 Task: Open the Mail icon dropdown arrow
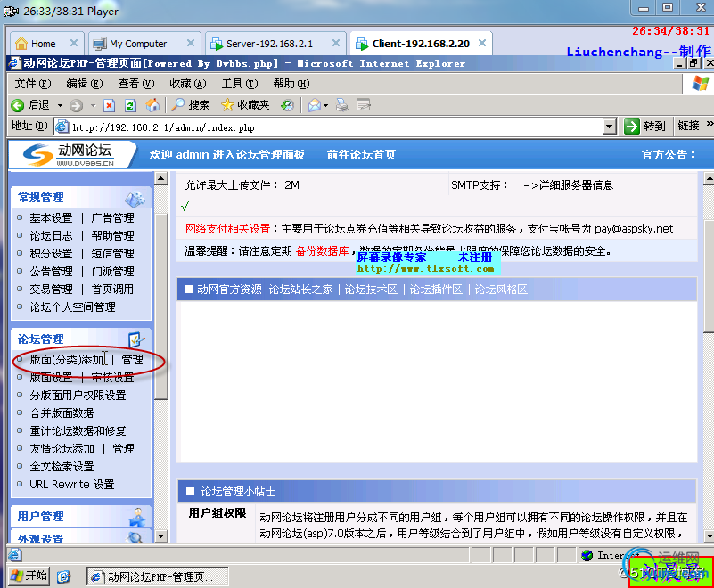coord(325,106)
